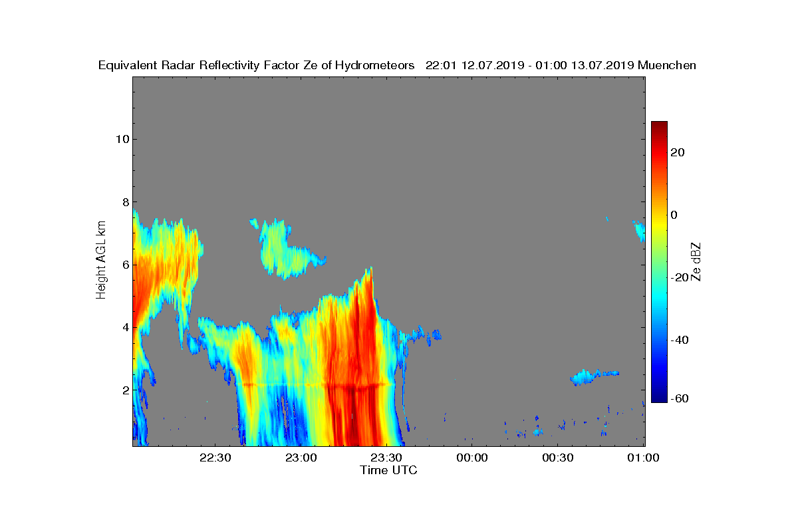Viewport: 798px width, 532px height.
Task: Click the 'Time UTC' axis label
Action: [x=389, y=470]
